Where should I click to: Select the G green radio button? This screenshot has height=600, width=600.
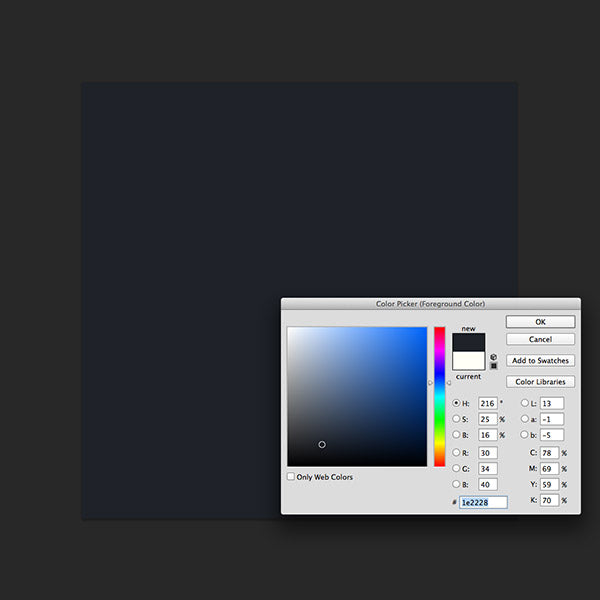click(x=456, y=468)
